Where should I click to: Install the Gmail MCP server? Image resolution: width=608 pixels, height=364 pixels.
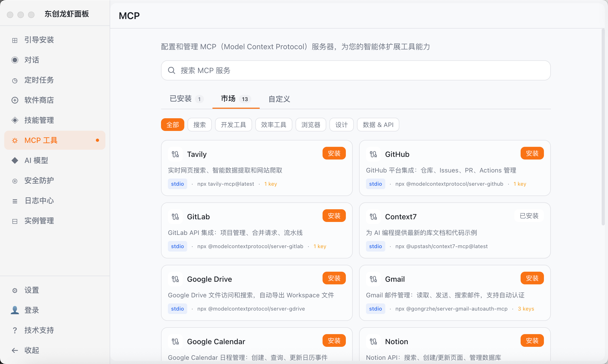532,278
